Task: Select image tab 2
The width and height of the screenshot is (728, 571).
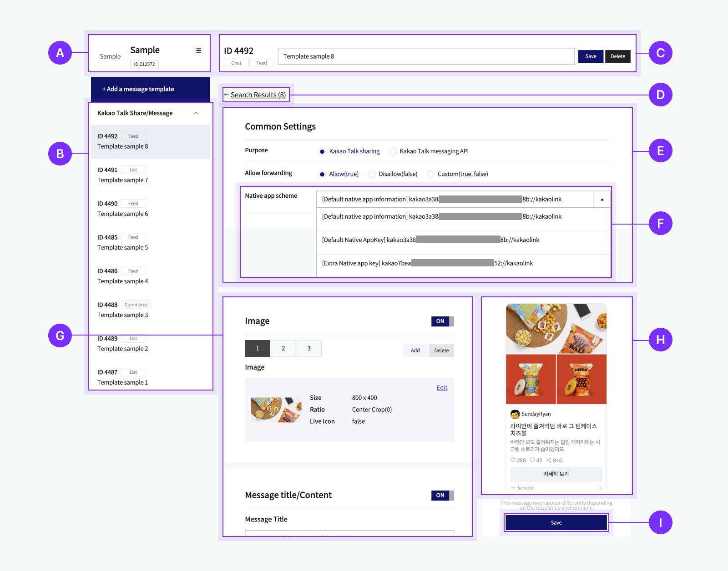Action: [x=283, y=348]
